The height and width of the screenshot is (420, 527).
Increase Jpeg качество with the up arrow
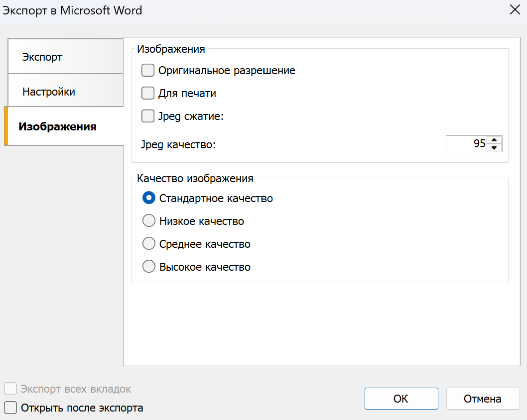494,140
